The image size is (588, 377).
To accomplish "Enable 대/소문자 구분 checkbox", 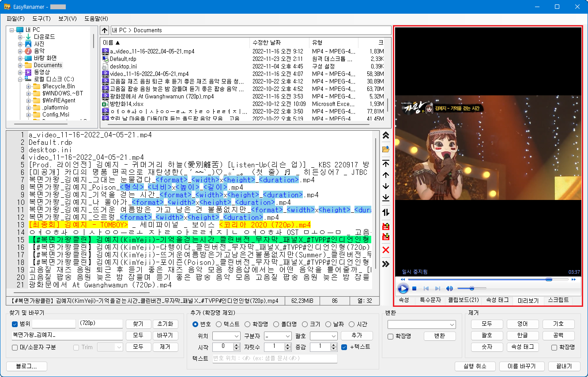I will point(15,347).
